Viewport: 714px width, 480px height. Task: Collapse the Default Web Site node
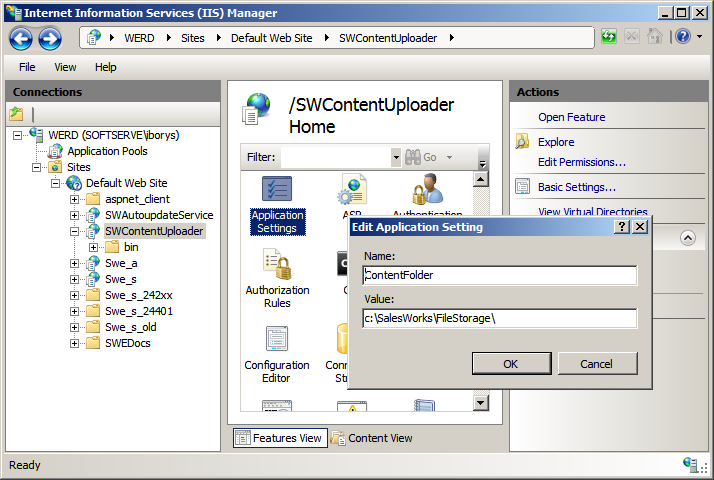coord(56,183)
